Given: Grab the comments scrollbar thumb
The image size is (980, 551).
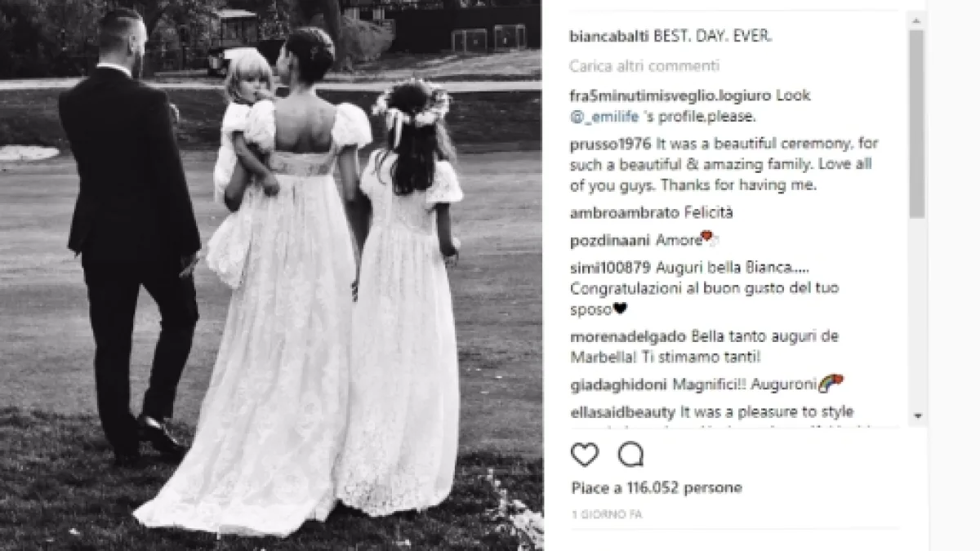Looking at the screenshot, I should coord(917,124).
